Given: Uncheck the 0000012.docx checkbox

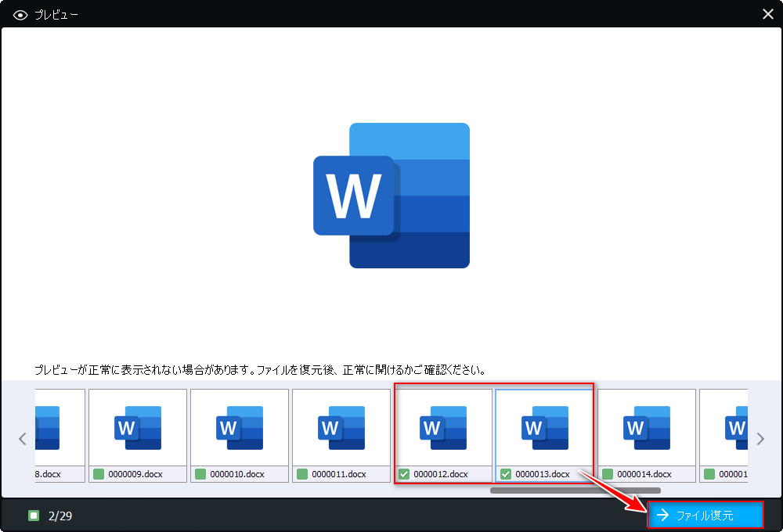Looking at the screenshot, I should tap(405, 474).
